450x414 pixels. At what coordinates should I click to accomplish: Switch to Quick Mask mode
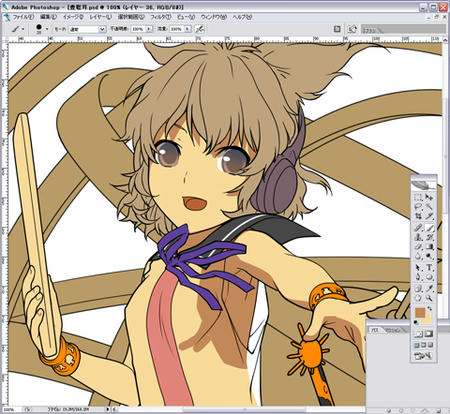click(429, 334)
